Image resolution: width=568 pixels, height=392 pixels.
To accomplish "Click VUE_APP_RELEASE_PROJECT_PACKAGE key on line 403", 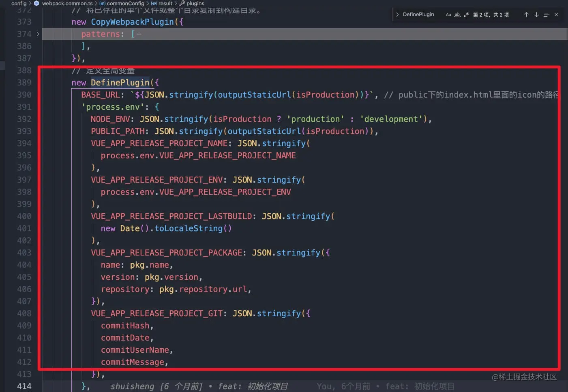I will 166,253.
